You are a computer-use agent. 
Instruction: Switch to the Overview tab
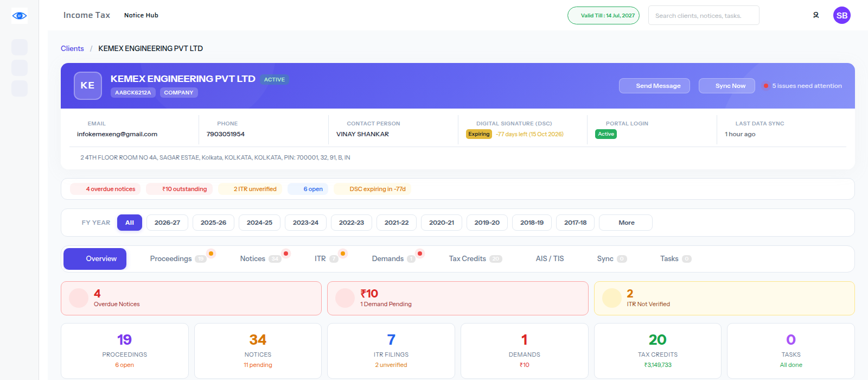point(95,259)
